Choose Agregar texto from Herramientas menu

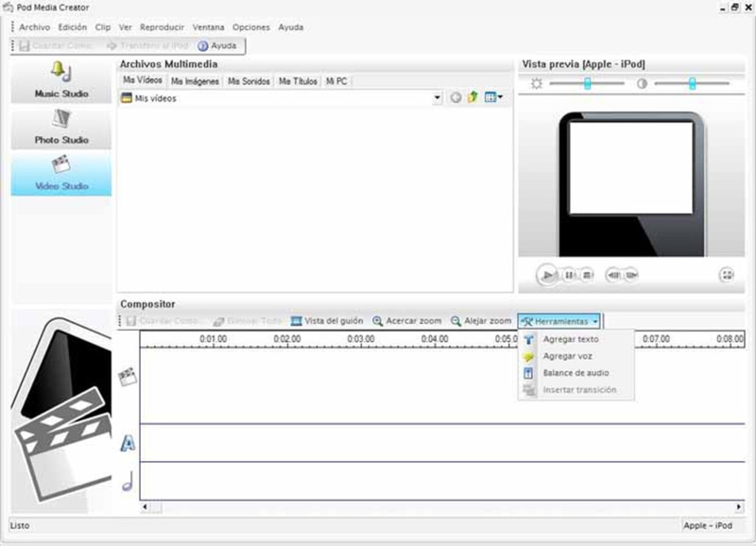(576, 339)
